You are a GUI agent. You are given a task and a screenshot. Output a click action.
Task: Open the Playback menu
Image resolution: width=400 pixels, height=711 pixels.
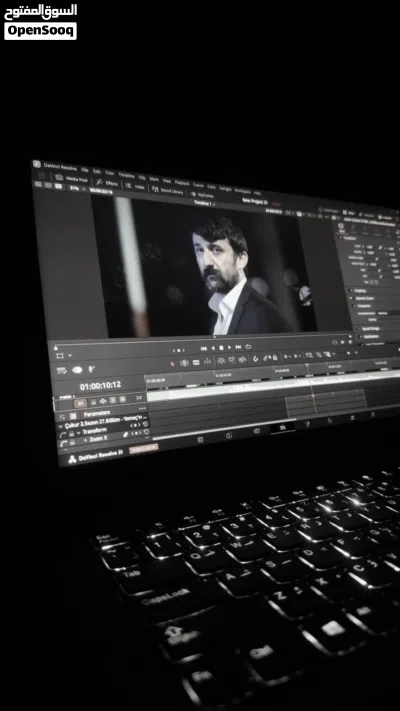[182, 182]
